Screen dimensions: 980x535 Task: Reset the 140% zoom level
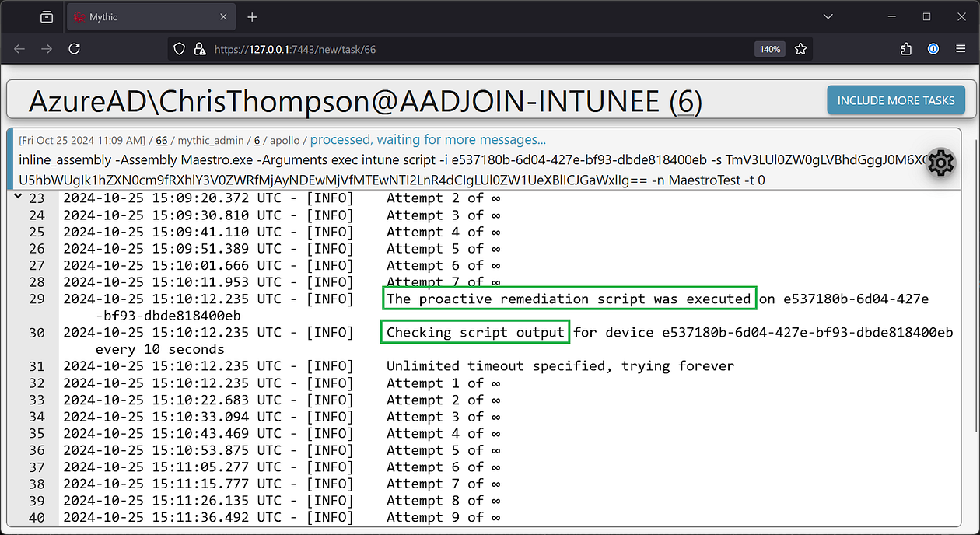point(770,49)
